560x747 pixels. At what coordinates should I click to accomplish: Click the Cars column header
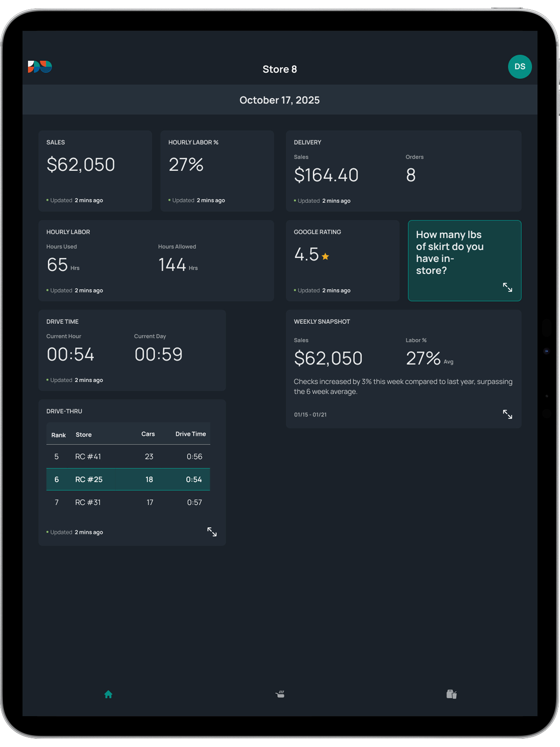tap(148, 434)
